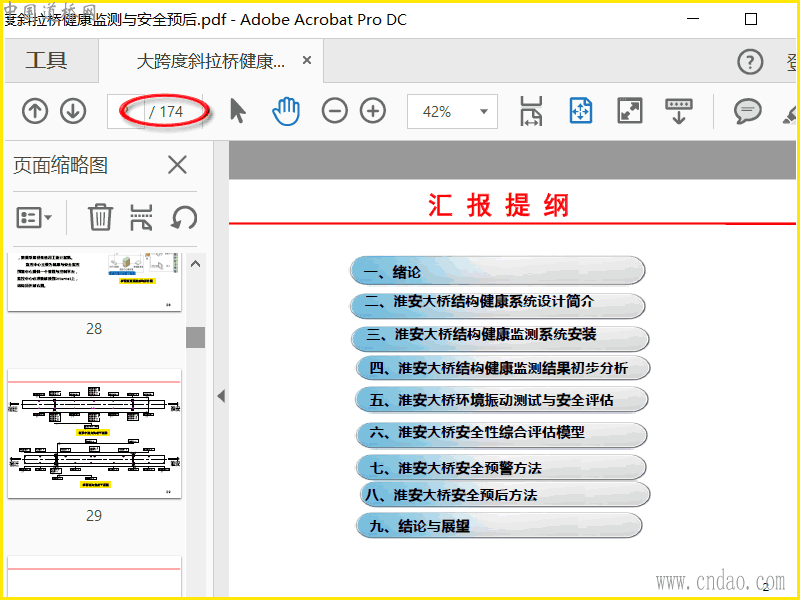Image resolution: width=800 pixels, height=600 pixels.
Task: Open the 工具 tab
Action: (x=46, y=60)
